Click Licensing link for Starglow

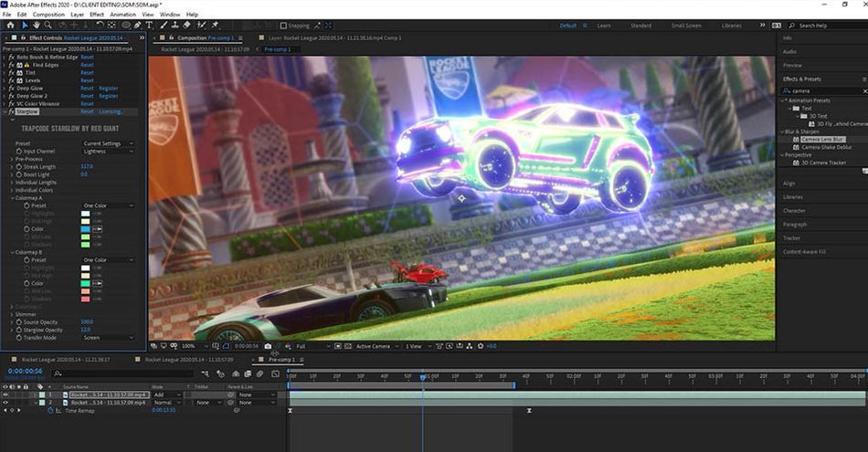point(110,111)
